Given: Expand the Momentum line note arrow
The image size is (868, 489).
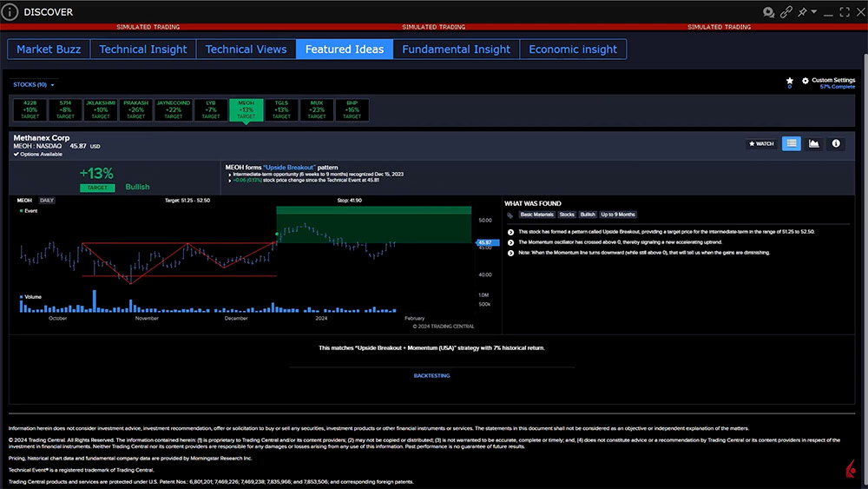Looking at the screenshot, I should 510,253.
